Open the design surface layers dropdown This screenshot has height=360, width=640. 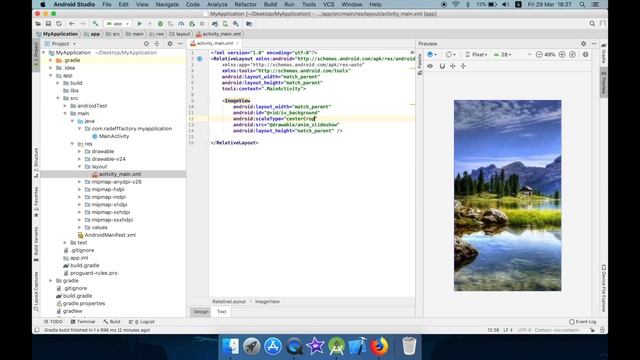tap(431, 54)
